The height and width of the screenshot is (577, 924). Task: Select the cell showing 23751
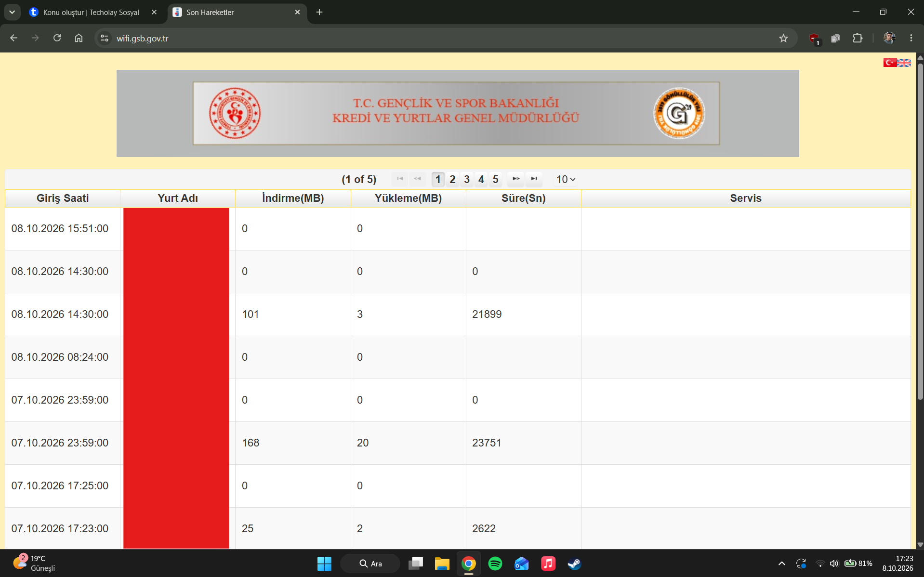coord(524,443)
